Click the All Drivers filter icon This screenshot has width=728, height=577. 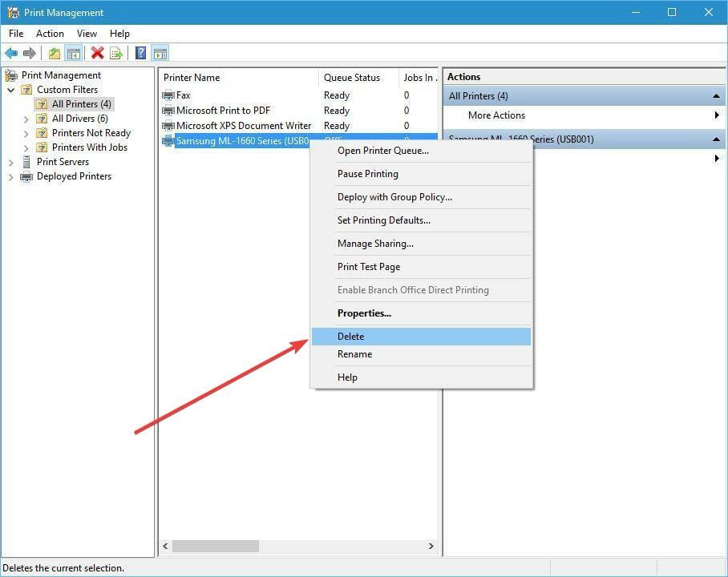[x=42, y=119]
